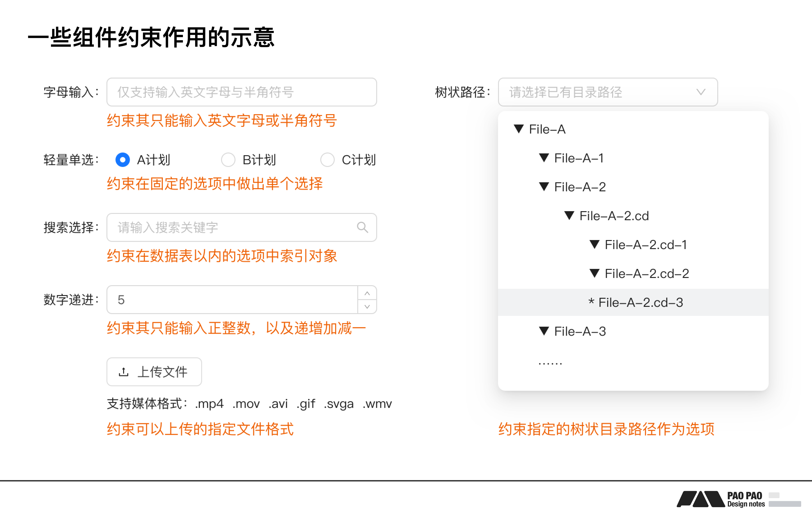
Task: Open the 树状路径 dropdown chevron
Action: (701, 92)
